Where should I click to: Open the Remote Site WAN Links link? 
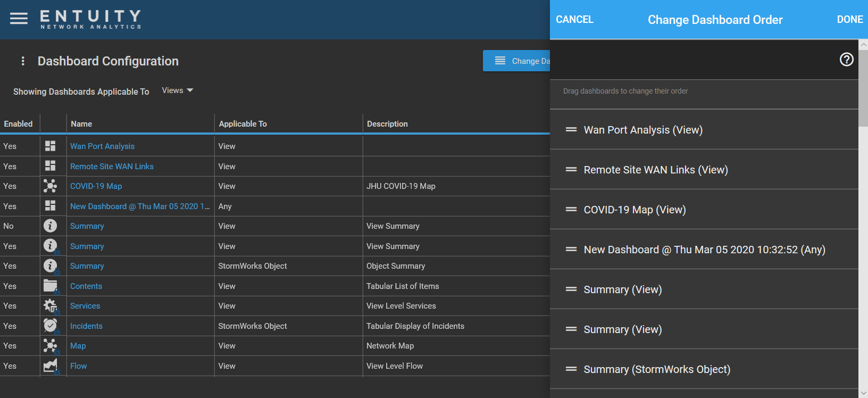click(112, 166)
